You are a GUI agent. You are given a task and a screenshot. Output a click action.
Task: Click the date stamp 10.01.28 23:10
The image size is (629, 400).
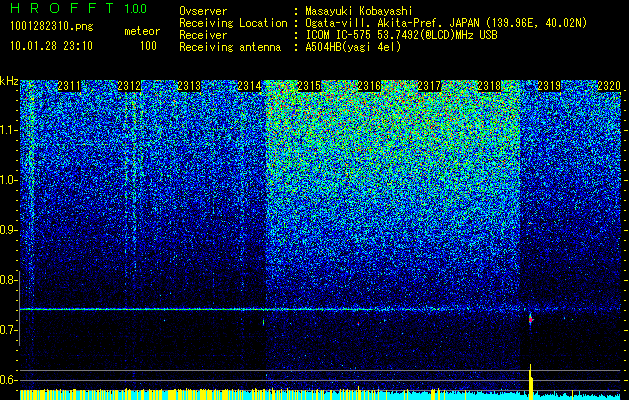[51, 46]
